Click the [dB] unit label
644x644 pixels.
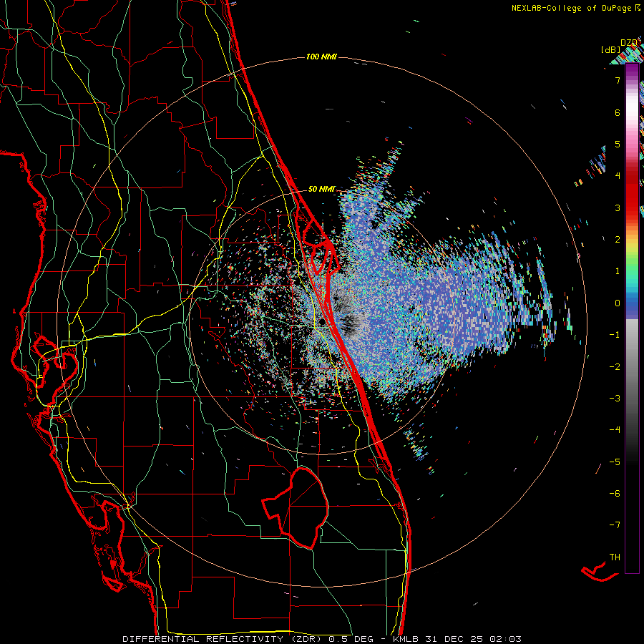pos(611,49)
